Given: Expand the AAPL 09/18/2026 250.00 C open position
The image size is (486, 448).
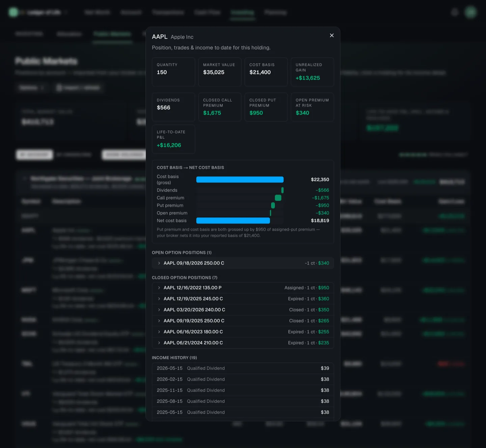Looking at the screenshot, I should pyautogui.click(x=243, y=263).
